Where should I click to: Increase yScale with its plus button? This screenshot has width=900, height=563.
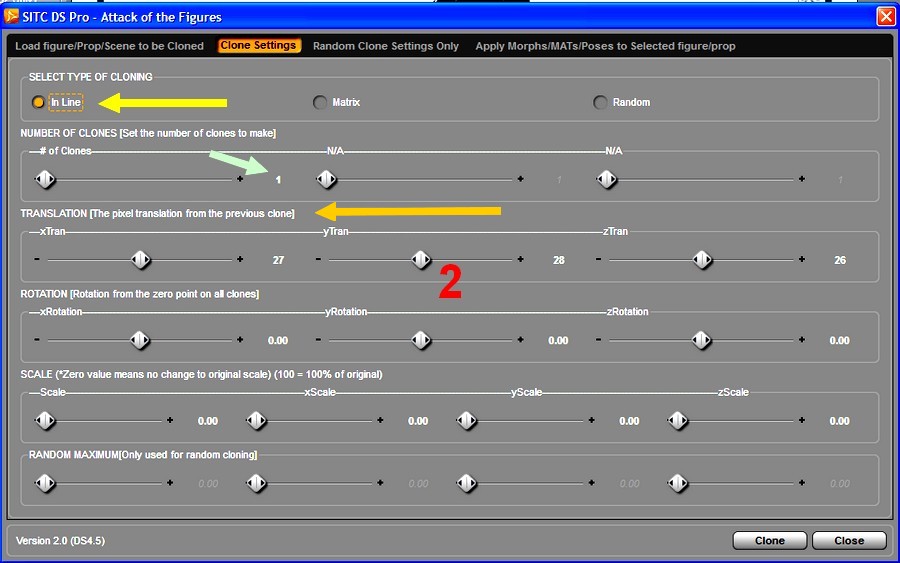[x=591, y=420]
